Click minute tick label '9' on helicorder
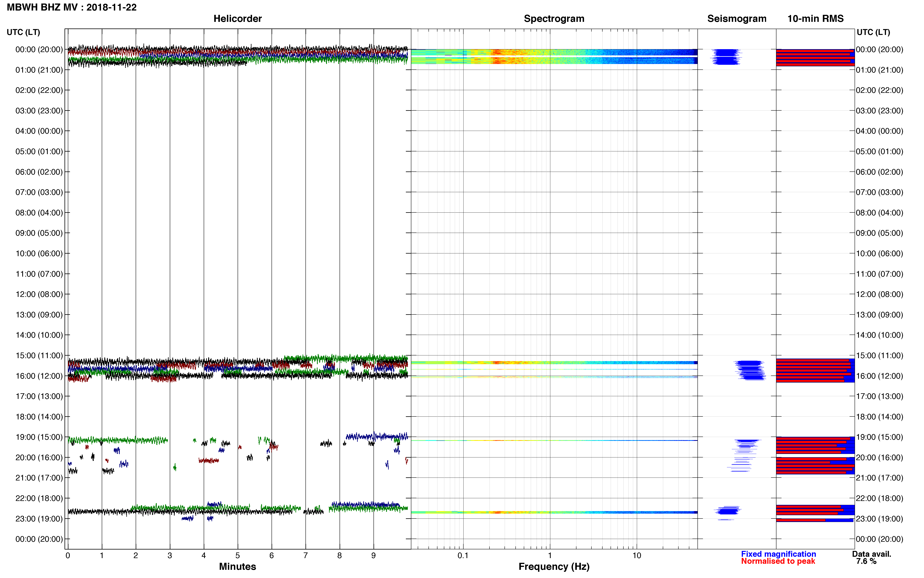The height and width of the screenshot is (578, 924). 373,555
